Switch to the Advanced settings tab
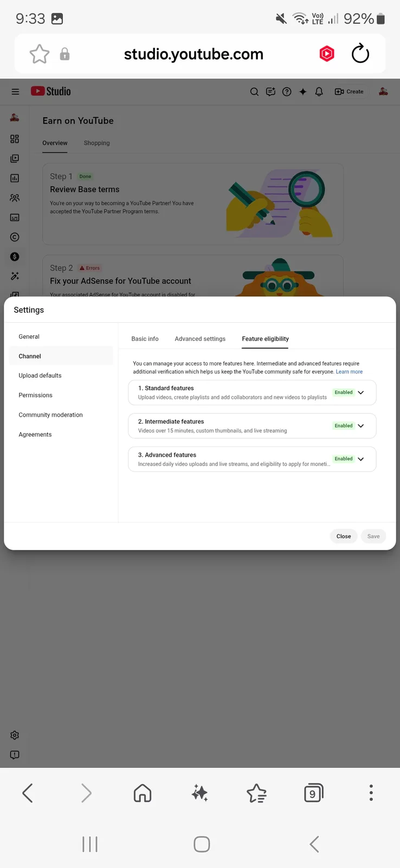The width and height of the screenshot is (400, 868). (200, 339)
